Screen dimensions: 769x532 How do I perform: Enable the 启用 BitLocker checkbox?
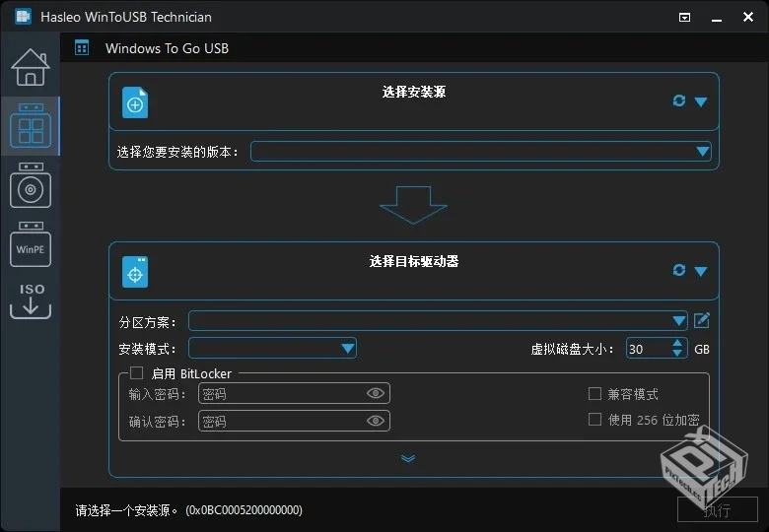pos(136,373)
